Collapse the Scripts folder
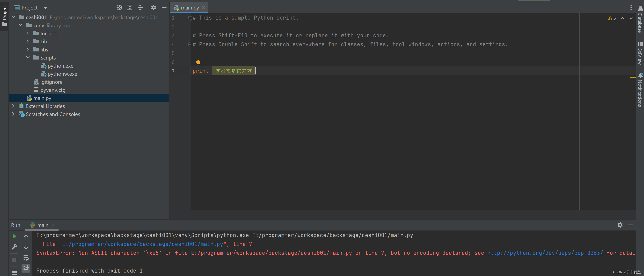The image size is (644, 276). pos(28,57)
